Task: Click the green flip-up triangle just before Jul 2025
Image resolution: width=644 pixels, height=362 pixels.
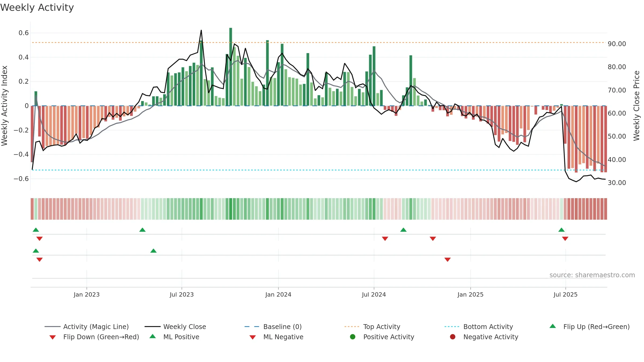Action: (x=561, y=230)
